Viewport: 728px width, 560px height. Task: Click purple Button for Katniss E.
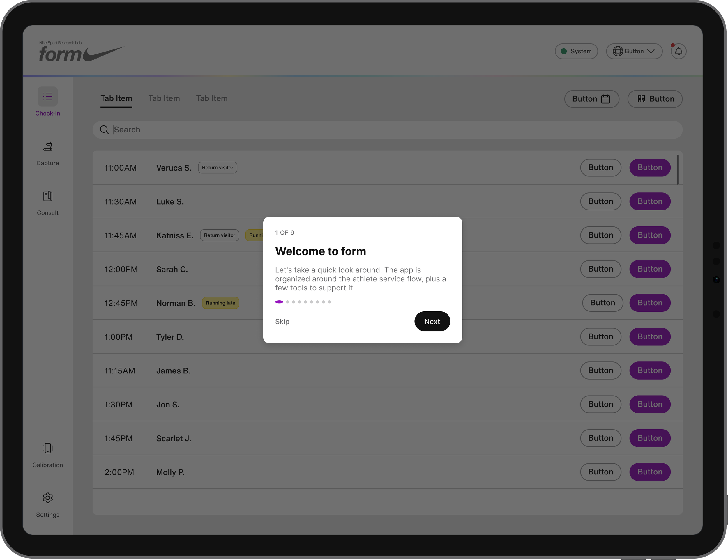pyautogui.click(x=650, y=235)
